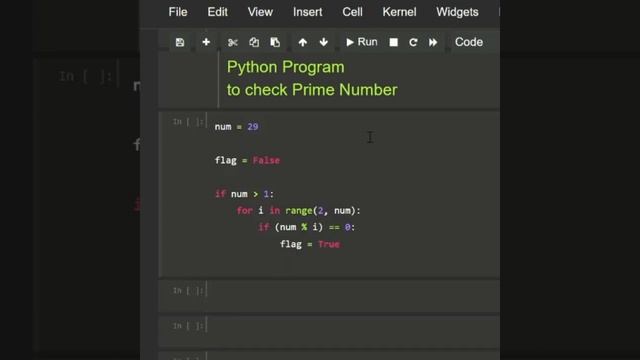Click into the first empty code cell below the prime check code

tap(353, 296)
